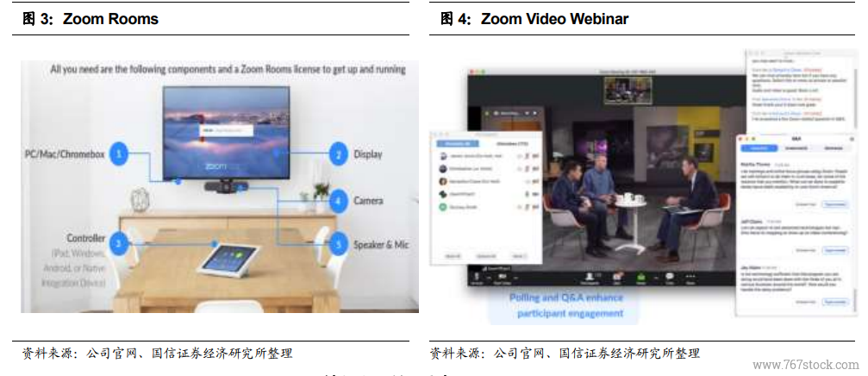Click the tablet controller on the wooden table
Viewport: 868px width, 376px height.
pyautogui.click(x=228, y=260)
